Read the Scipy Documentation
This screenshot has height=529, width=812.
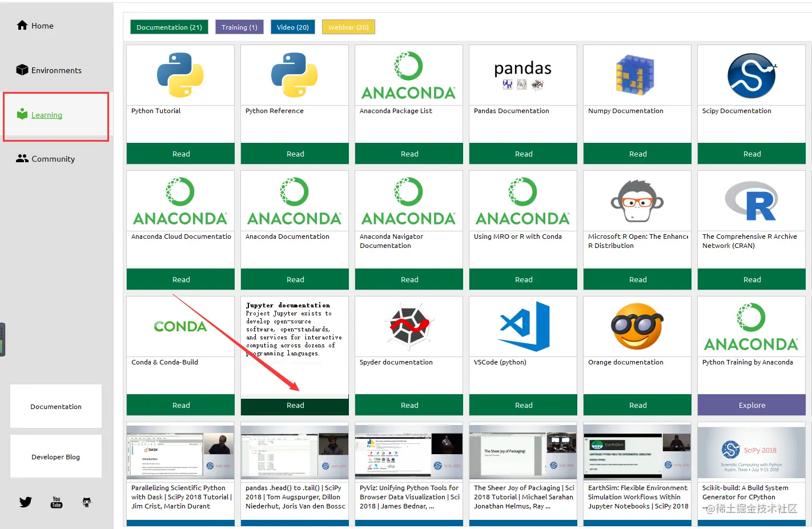(x=751, y=154)
